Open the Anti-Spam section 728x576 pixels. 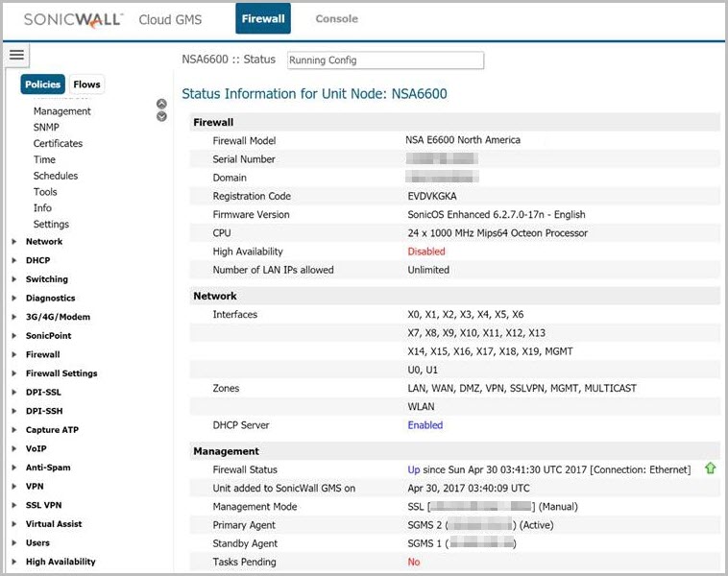point(48,468)
